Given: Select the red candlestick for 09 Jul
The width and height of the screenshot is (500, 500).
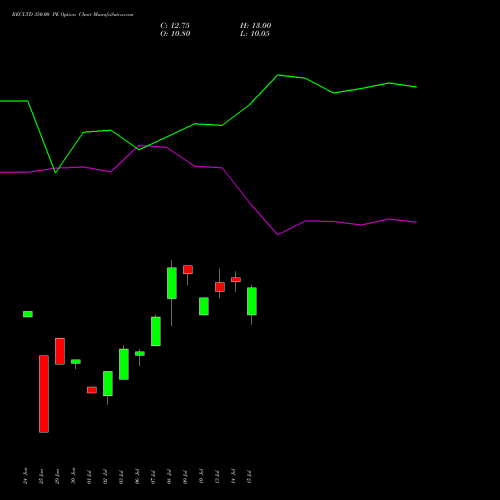Looking at the screenshot, I should (188, 270).
